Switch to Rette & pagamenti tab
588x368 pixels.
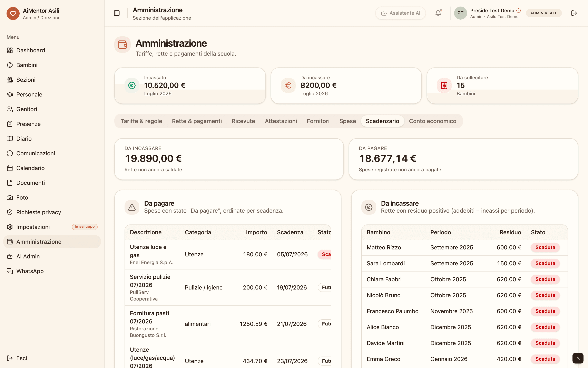197,121
